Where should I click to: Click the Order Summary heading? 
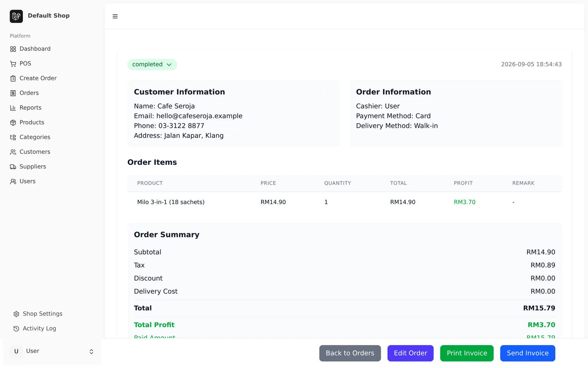click(x=166, y=235)
